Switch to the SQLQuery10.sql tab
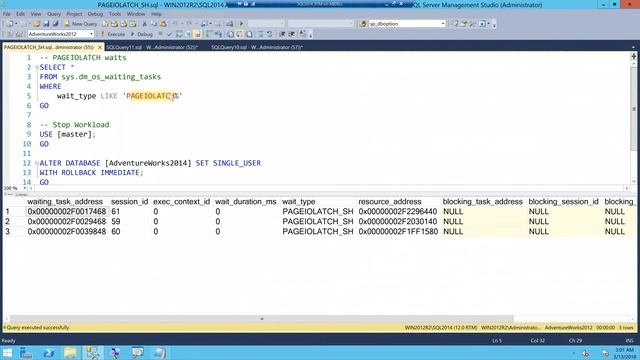 (257, 47)
